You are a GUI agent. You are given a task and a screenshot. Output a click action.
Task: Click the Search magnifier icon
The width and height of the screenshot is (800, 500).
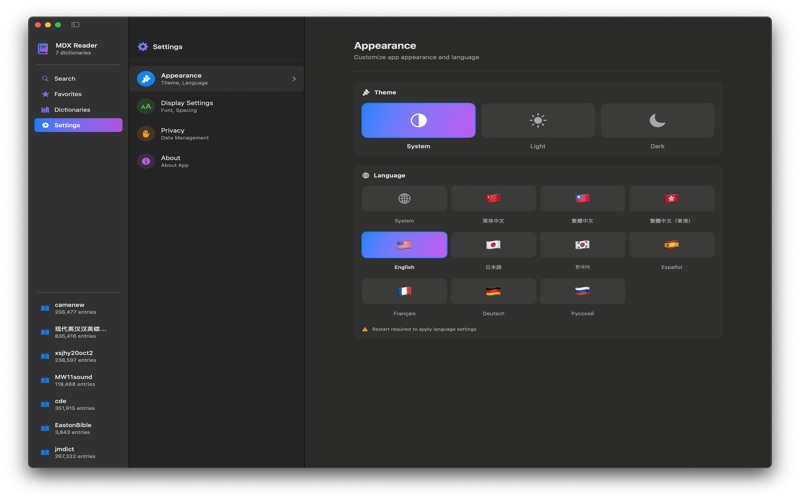pyautogui.click(x=45, y=79)
